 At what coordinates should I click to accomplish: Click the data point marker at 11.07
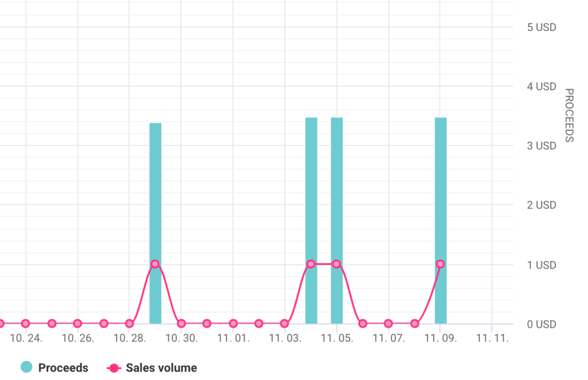[388, 323]
